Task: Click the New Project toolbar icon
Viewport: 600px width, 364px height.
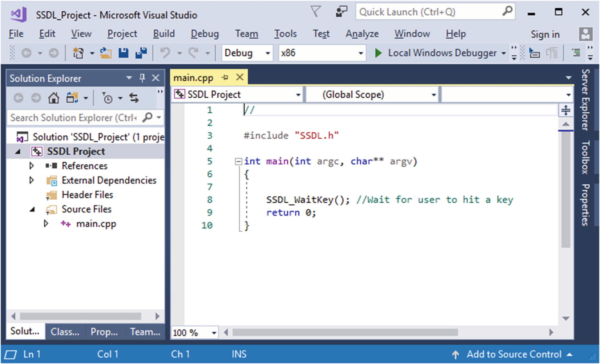Action: point(78,53)
